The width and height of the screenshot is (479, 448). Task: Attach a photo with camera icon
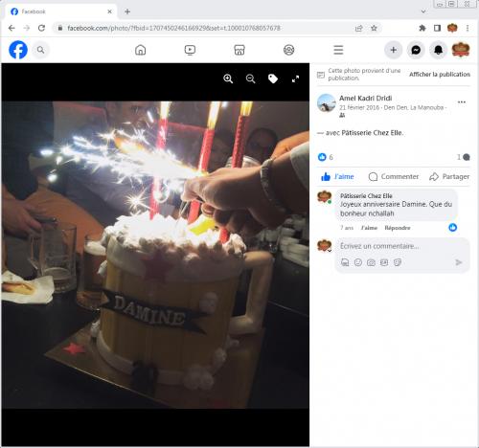[371, 262]
